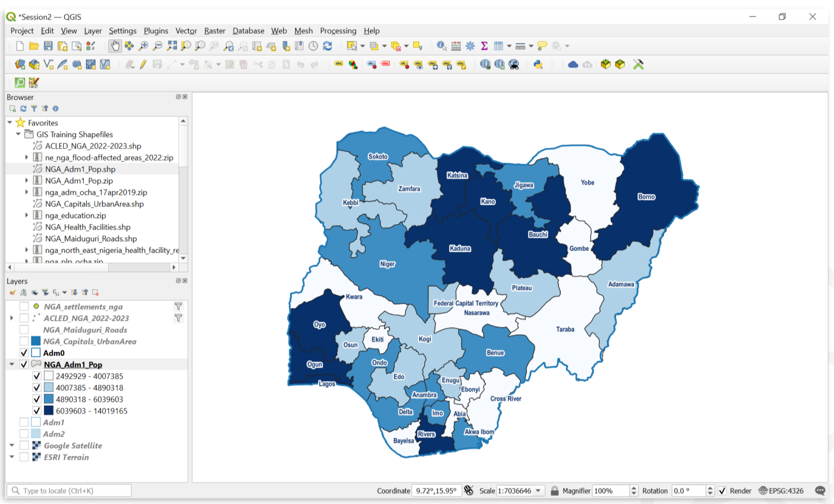Select the Pan Map hand tool

(115, 46)
